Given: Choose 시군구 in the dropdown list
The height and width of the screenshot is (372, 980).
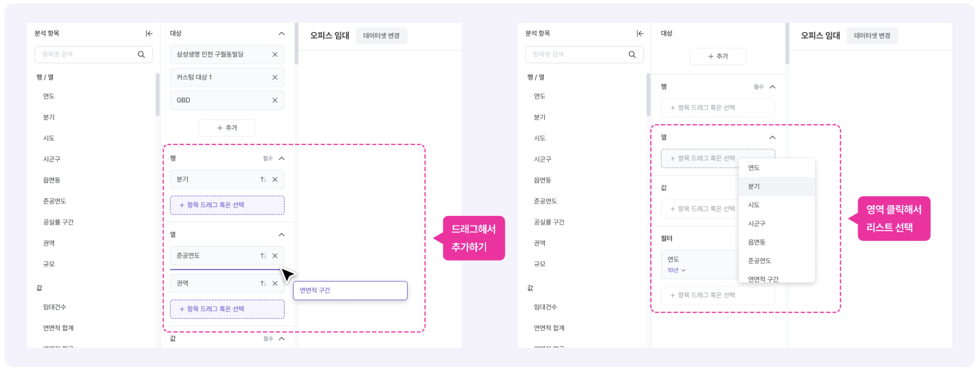Looking at the screenshot, I should [x=756, y=224].
